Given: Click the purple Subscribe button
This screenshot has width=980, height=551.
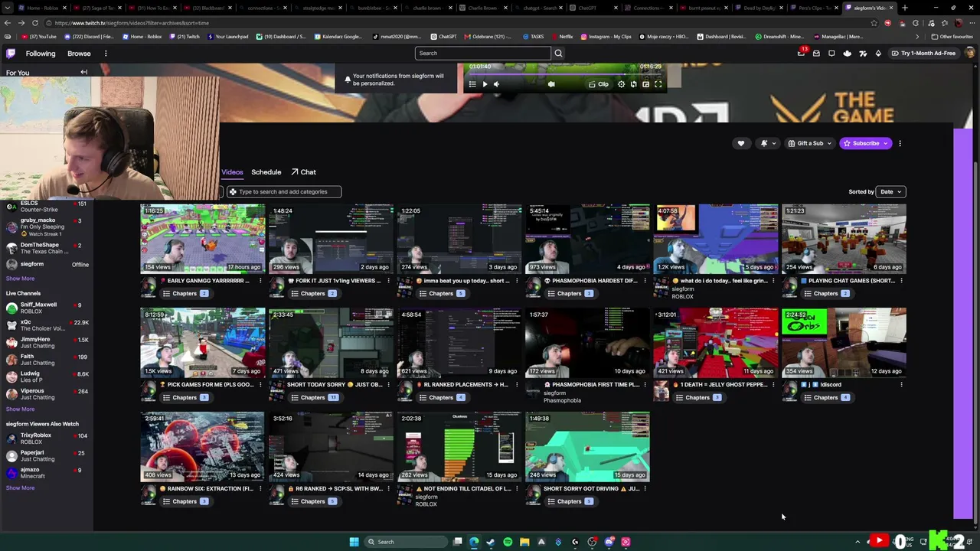Looking at the screenshot, I should point(865,143).
